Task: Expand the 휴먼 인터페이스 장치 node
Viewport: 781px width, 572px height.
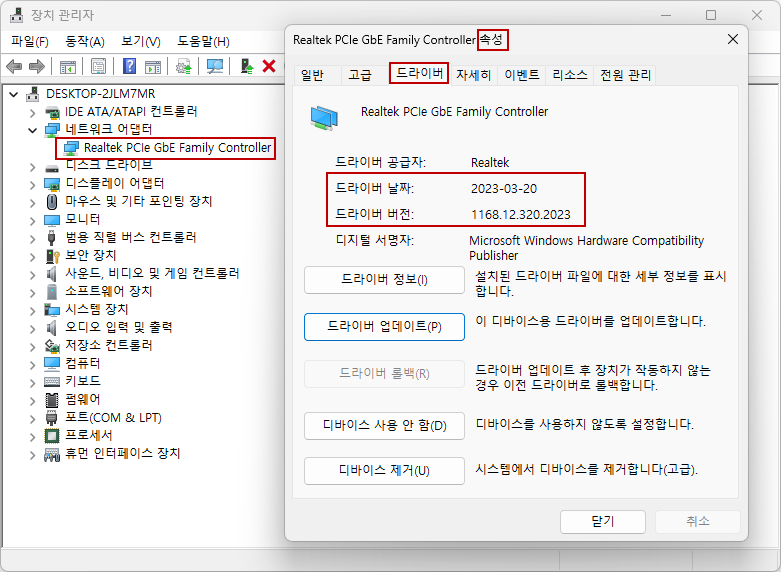Action: [x=32, y=454]
